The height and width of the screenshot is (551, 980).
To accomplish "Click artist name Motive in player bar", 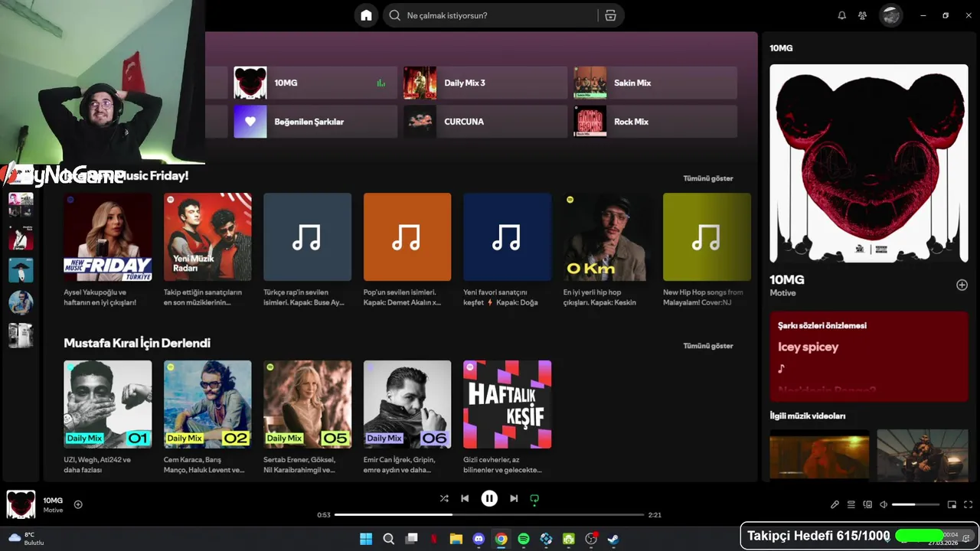I will pos(53,510).
